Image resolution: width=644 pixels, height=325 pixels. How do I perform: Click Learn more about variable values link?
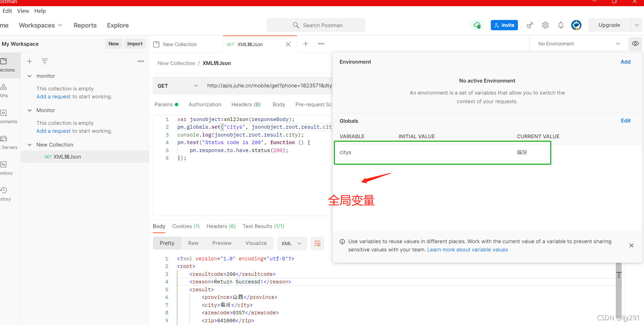pyautogui.click(x=467, y=249)
